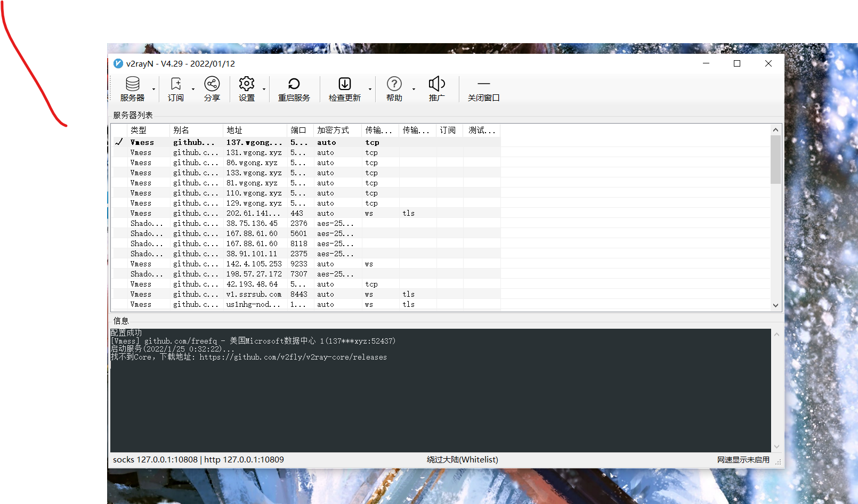Select server row 129.wgong.xyz

coord(306,203)
